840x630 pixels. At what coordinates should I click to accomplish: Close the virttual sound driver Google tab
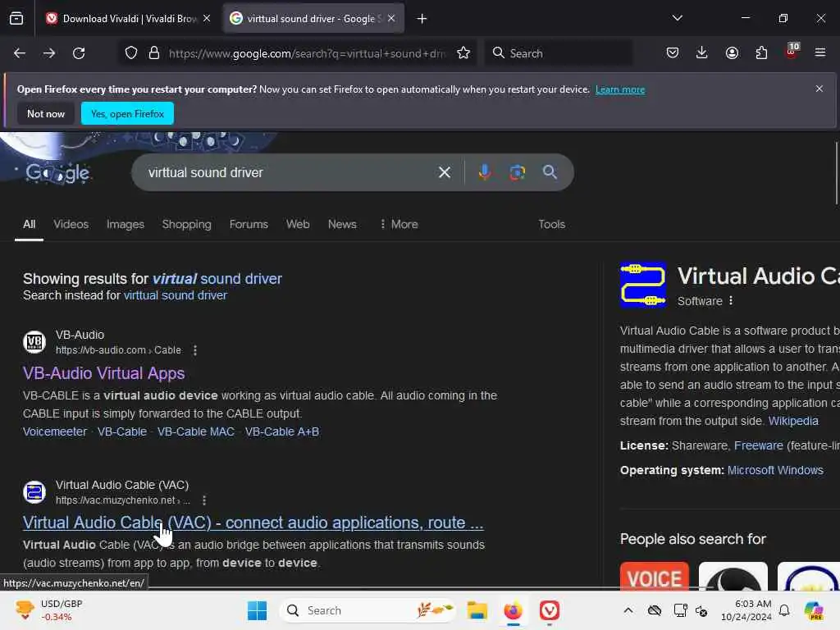click(x=391, y=19)
